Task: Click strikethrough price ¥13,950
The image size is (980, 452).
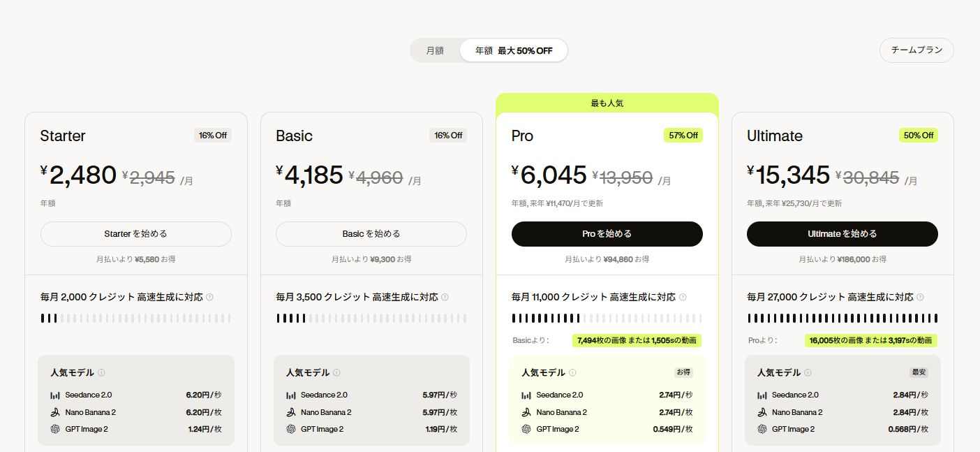Action: [623, 178]
